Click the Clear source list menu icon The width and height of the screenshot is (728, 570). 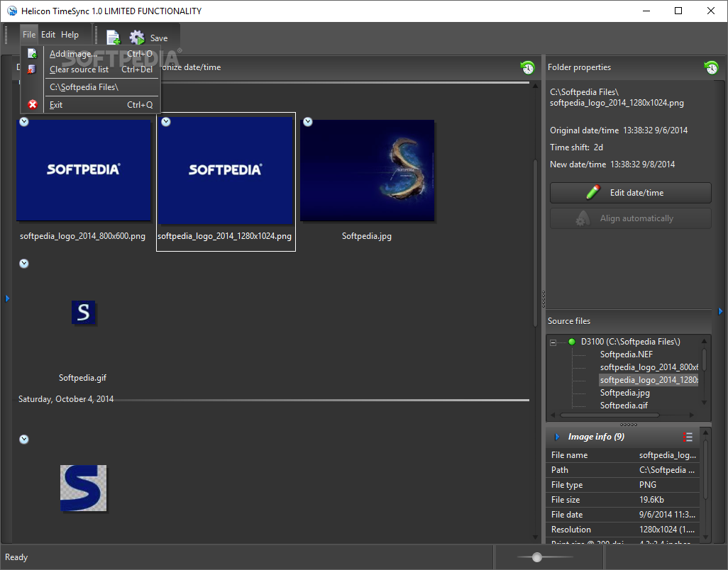(x=31, y=69)
